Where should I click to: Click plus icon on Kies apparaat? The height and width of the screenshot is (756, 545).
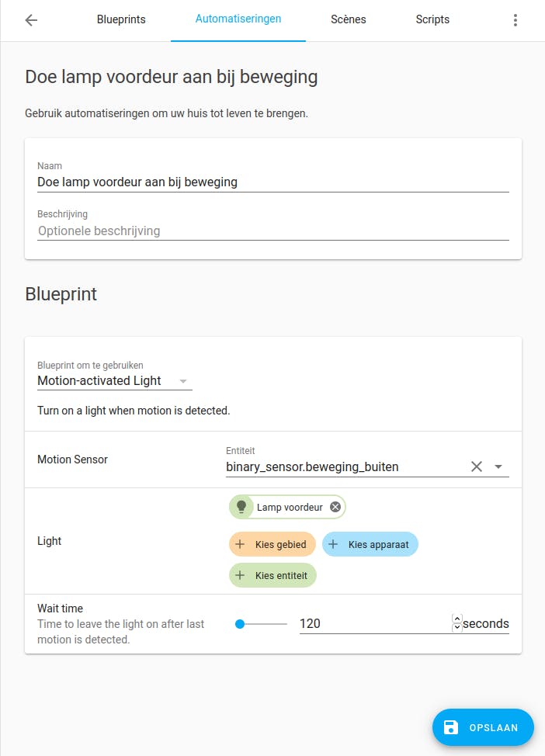[333, 544]
